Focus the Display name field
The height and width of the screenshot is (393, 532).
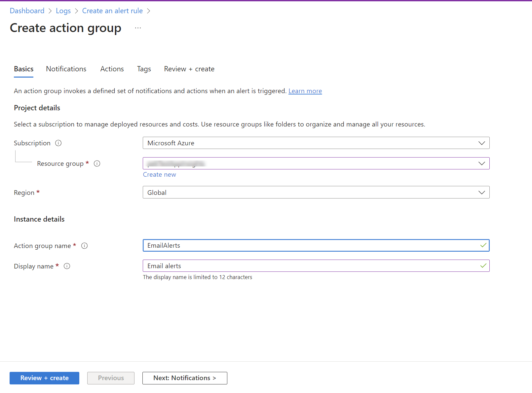coord(316,266)
